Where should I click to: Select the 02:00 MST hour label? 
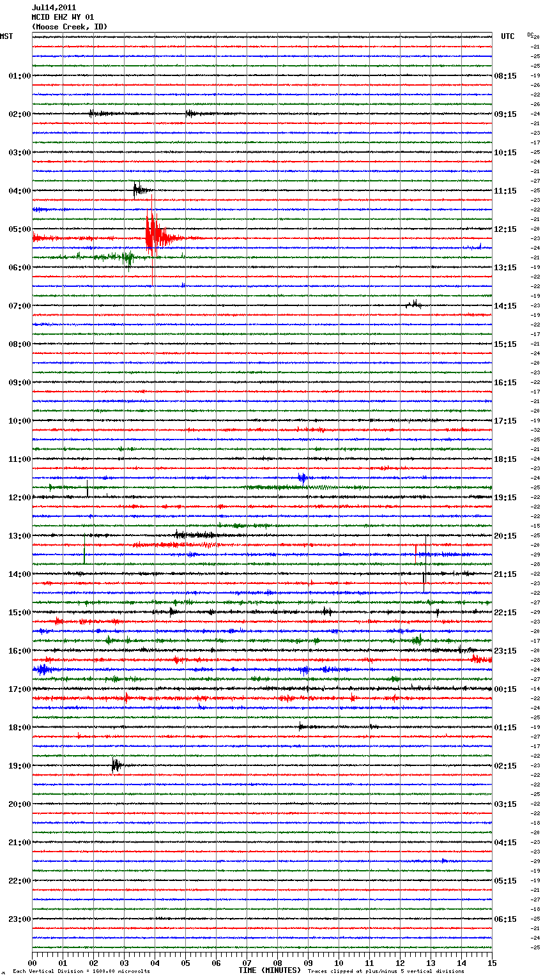point(20,114)
